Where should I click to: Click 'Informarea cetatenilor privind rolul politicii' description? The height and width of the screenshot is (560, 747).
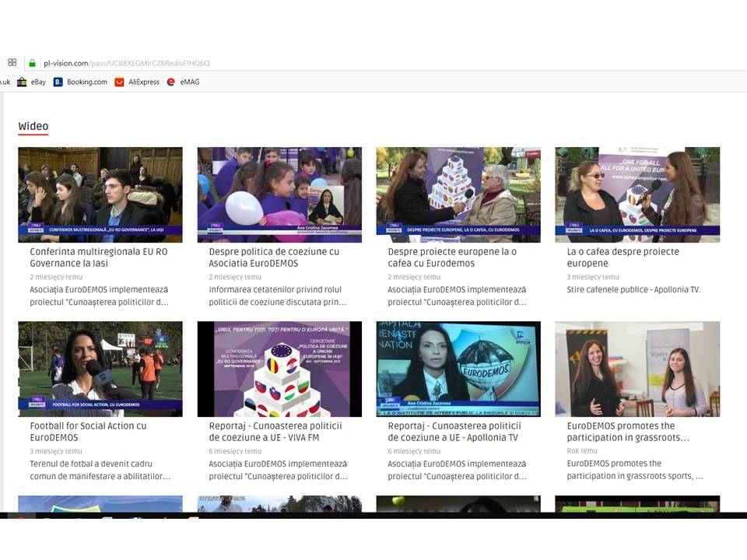click(x=278, y=296)
